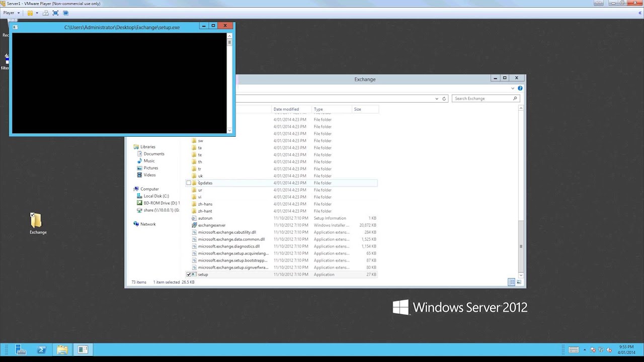
Task: Open Libraries in navigation pane
Action: click(147, 147)
